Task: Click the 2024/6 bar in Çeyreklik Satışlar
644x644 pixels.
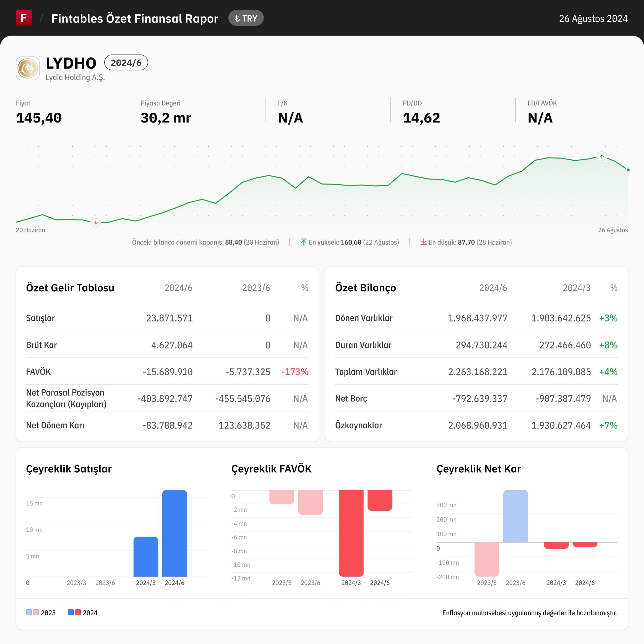Action: (175, 533)
